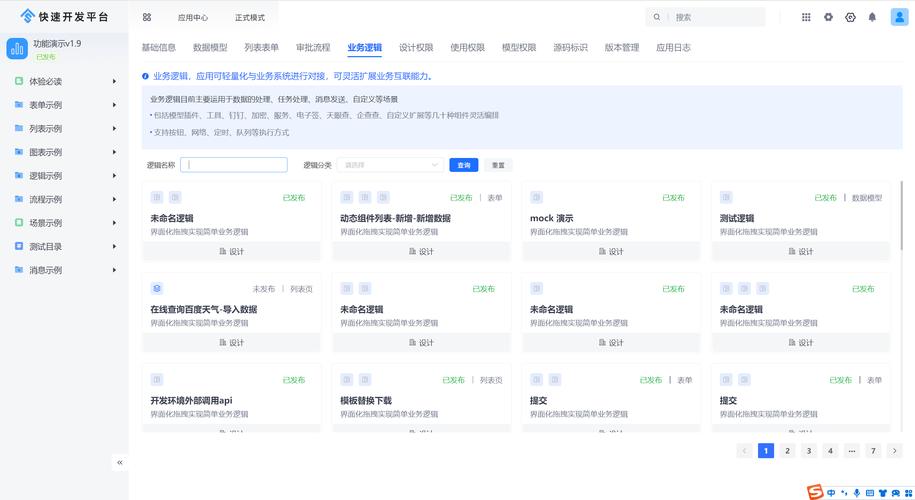Screen dimensions: 915x500
Task: Click the 快速开发平台 logo icon
Action: (x=27, y=16)
